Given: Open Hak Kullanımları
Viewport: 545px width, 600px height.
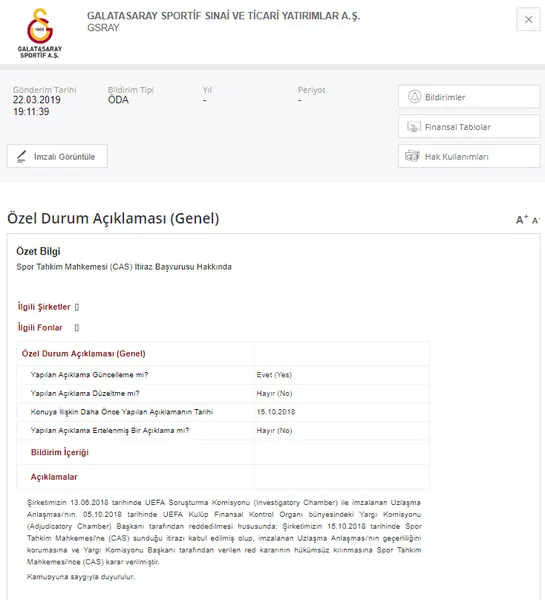Looking at the screenshot, I should point(469,156).
